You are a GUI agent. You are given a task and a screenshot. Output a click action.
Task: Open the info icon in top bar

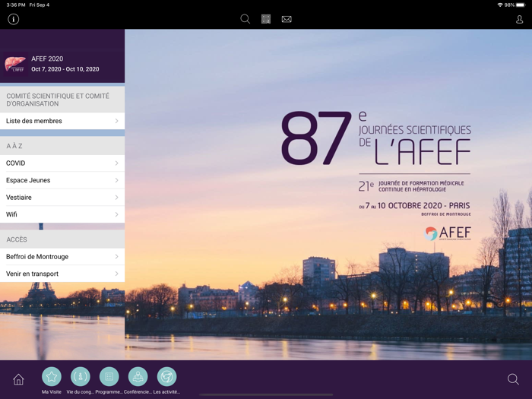tap(13, 19)
